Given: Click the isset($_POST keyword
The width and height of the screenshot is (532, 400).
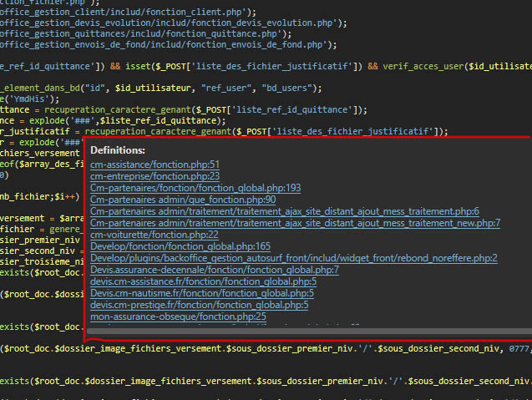Looking at the screenshot, I should click(155, 66).
